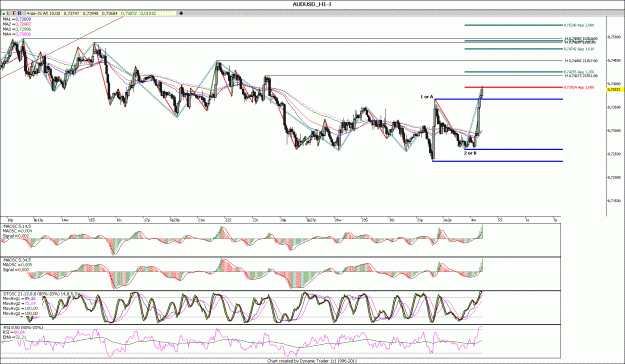
Task: Click the '2 or B' wave label
Action: [x=470, y=153]
